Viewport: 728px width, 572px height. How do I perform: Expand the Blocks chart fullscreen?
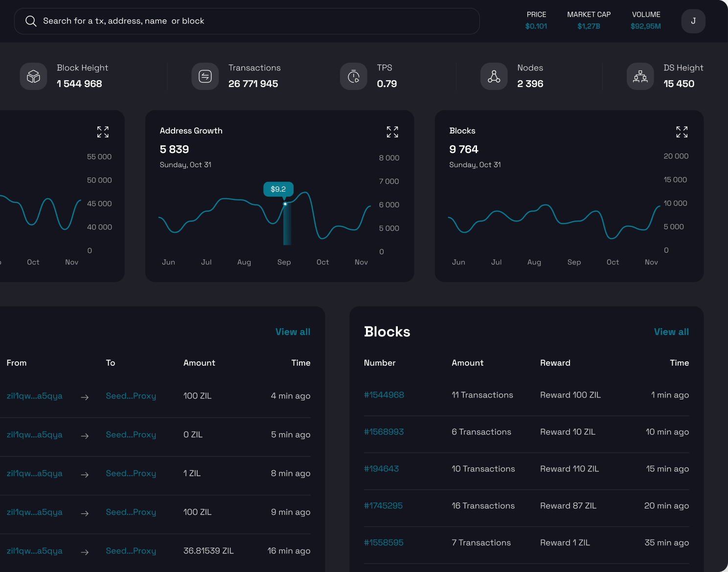[x=682, y=132]
